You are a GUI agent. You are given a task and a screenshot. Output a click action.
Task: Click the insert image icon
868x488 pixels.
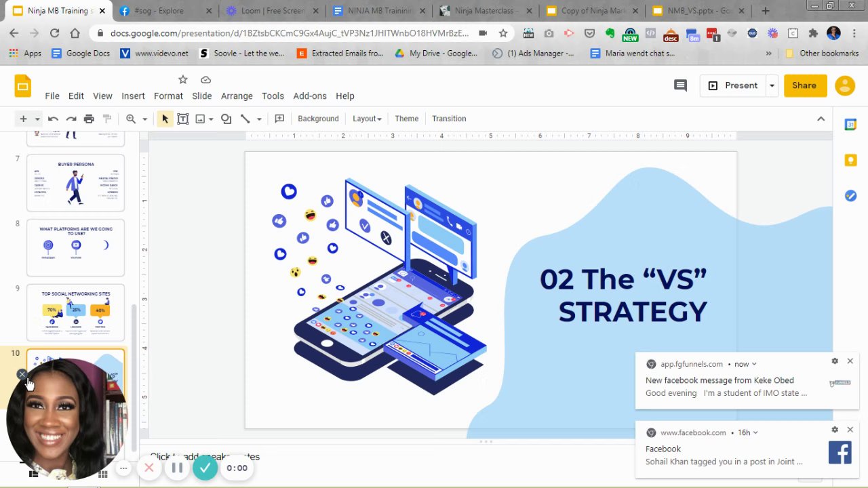point(200,119)
